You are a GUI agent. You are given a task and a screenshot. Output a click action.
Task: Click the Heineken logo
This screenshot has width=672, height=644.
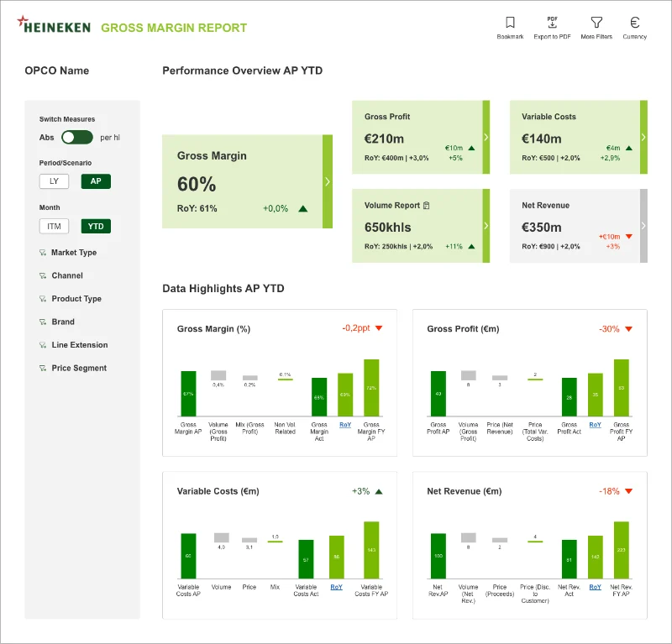[x=54, y=25]
